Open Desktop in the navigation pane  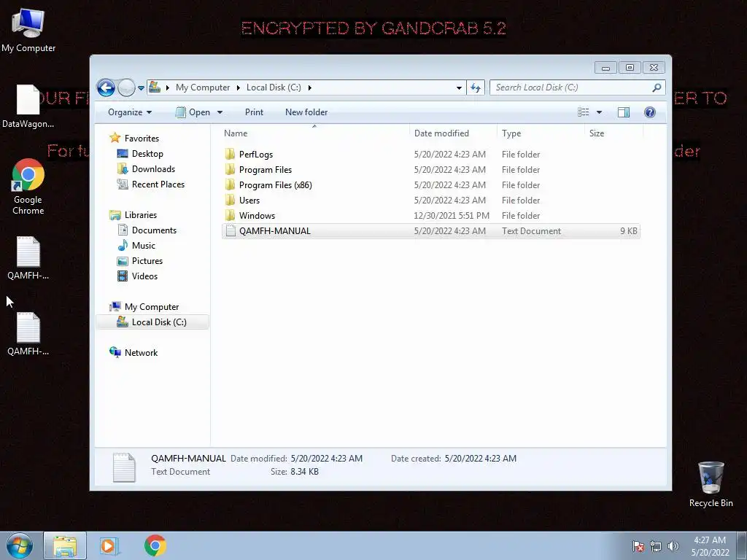point(147,154)
